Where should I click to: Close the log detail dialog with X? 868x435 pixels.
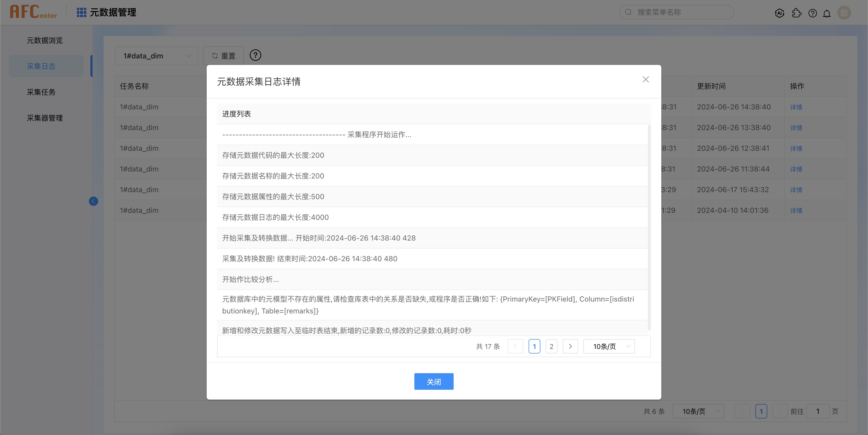coord(645,79)
